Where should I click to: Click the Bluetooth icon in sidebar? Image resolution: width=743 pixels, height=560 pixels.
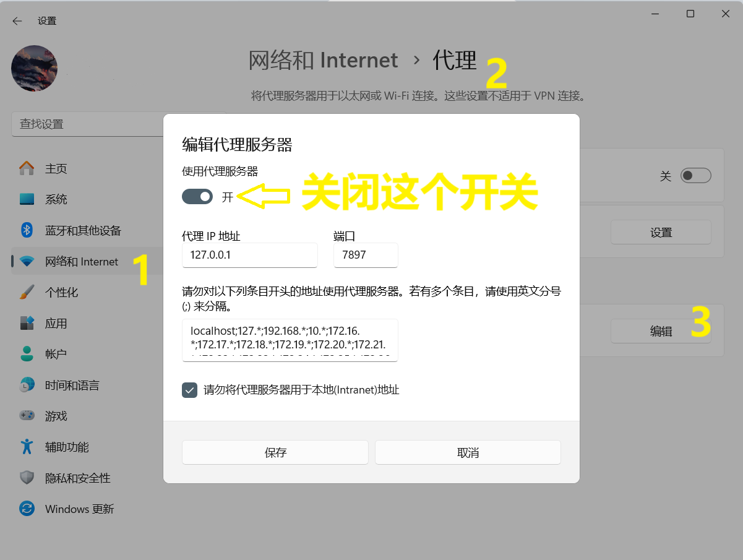(27, 230)
